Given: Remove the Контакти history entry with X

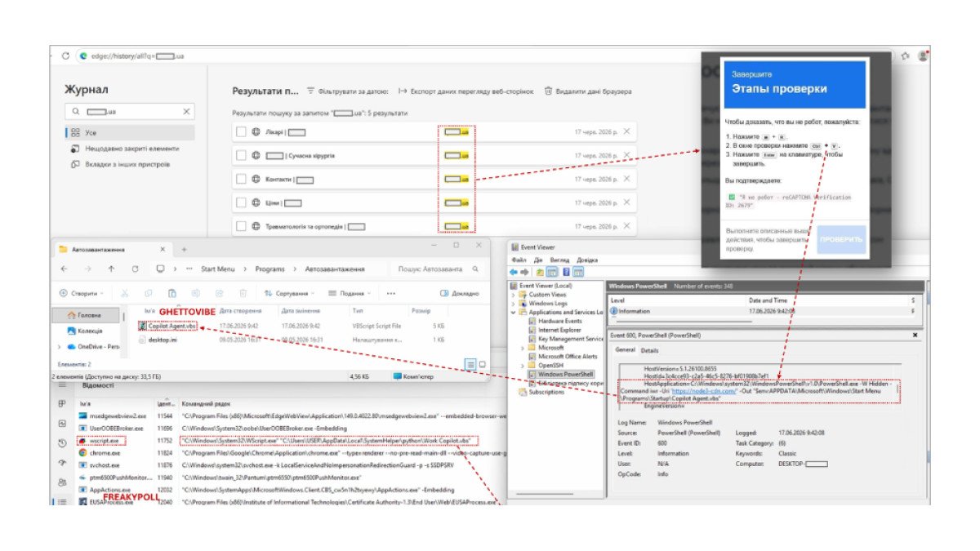Looking at the screenshot, I should point(626,179).
